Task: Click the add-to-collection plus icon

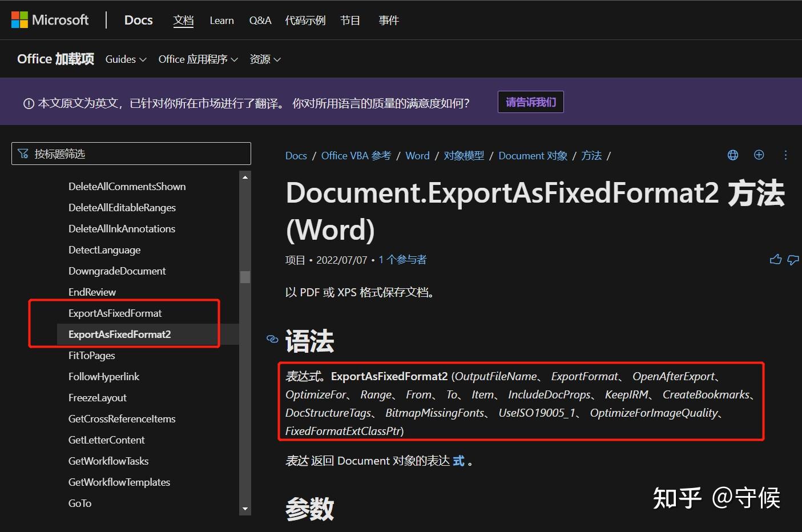Action: 759,155
